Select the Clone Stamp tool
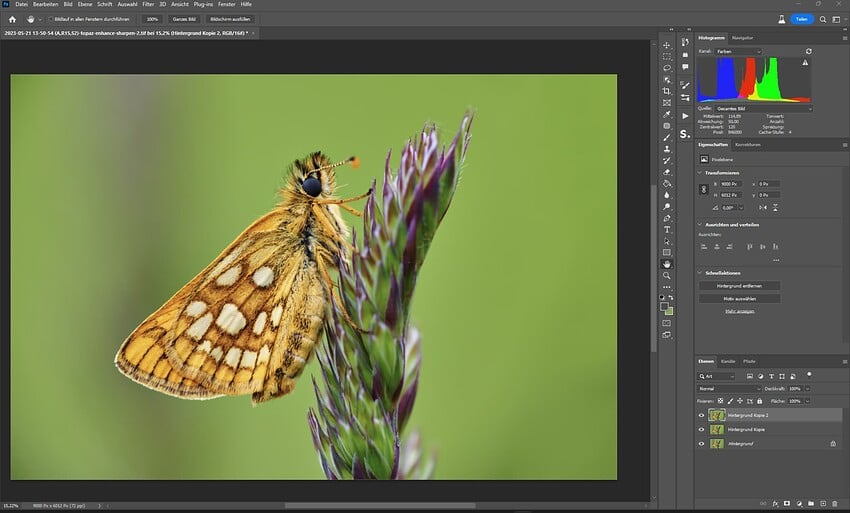 pos(667,149)
